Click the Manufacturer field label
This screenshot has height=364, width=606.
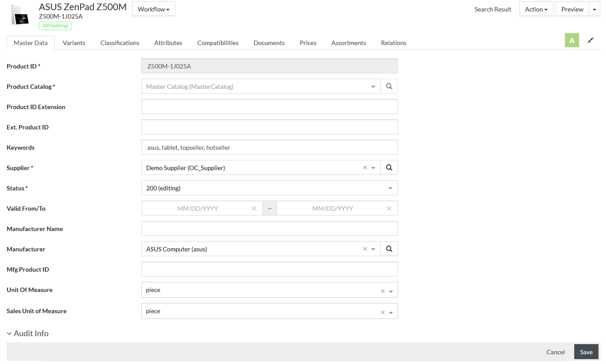tap(26, 249)
